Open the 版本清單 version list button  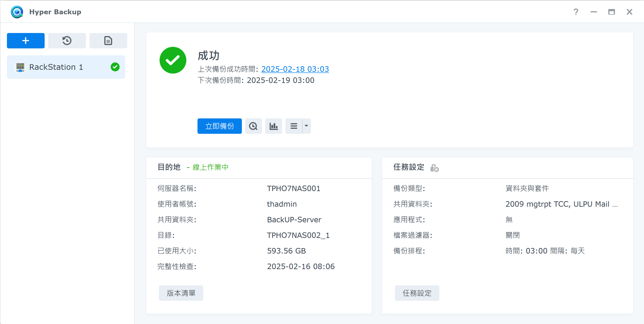pos(181,293)
